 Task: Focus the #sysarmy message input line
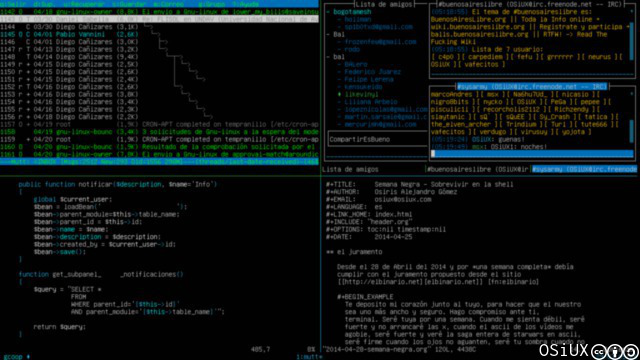tap(532, 154)
